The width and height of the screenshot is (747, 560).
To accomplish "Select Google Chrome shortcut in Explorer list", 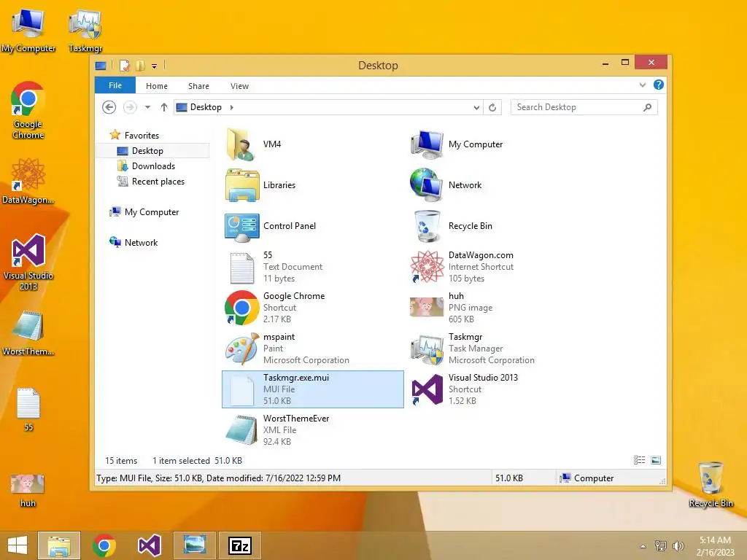I will 242,308.
